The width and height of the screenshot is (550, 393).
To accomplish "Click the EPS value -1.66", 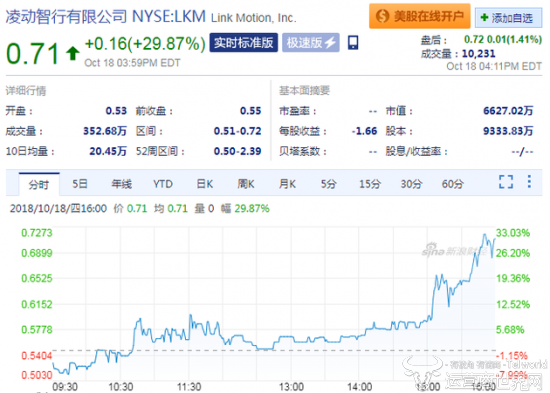I will pyautogui.click(x=364, y=131).
